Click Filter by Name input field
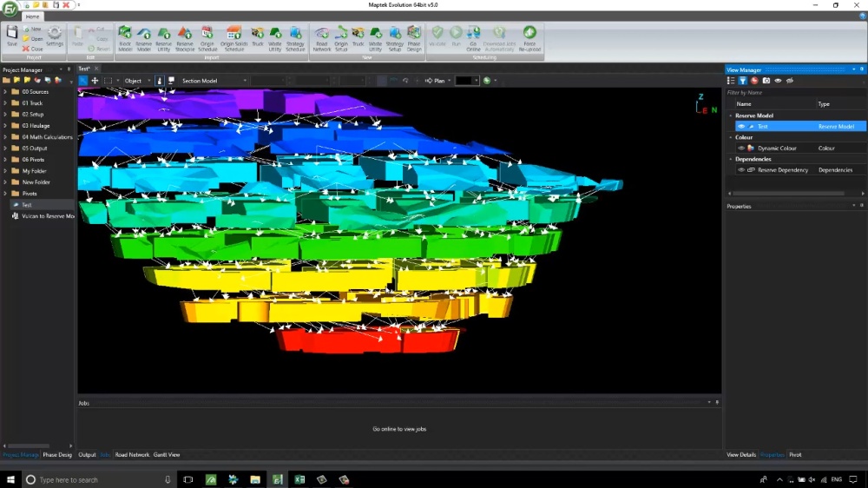868x488 pixels. [795, 93]
